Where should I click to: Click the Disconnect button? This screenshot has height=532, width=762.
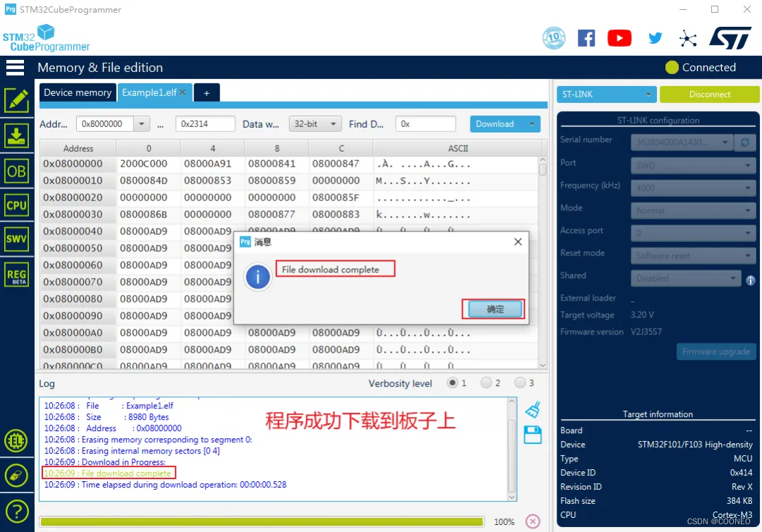(710, 95)
